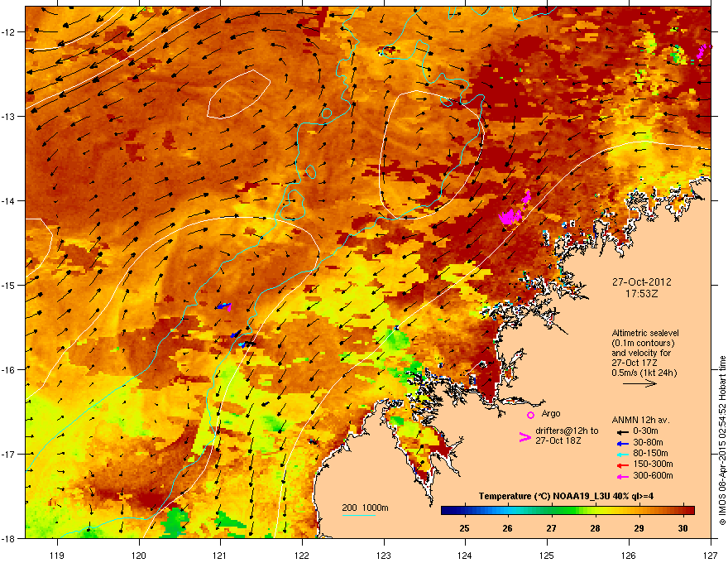The height and width of the screenshot is (563, 728).
Task: Click the -16 latitude axis label
Action: pos(8,370)
